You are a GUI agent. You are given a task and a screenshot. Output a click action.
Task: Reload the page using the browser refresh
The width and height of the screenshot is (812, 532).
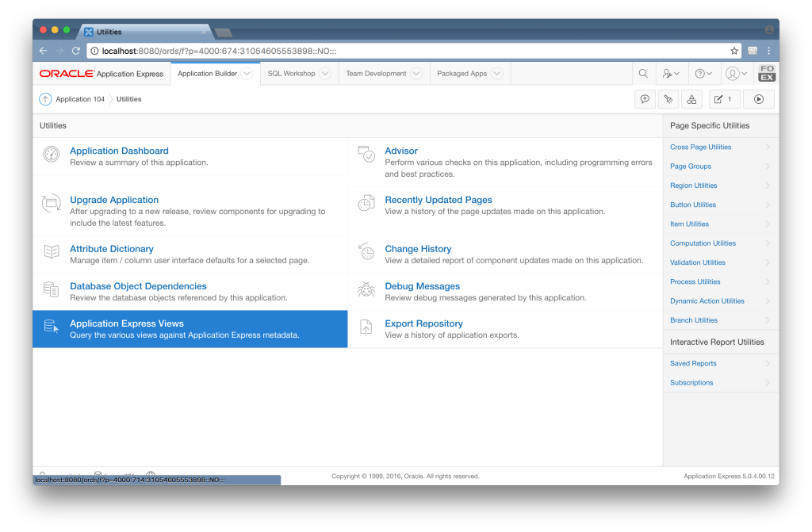tap(76, 51)
